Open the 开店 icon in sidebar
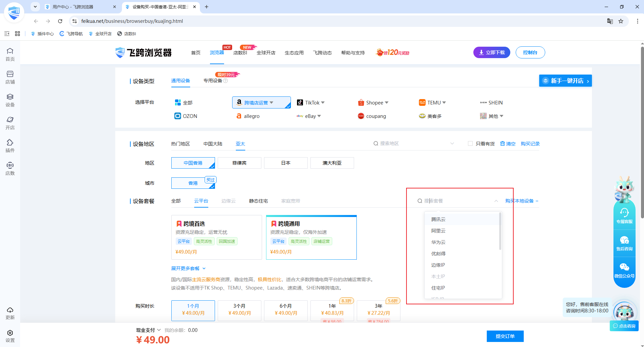 coord(10,123)
